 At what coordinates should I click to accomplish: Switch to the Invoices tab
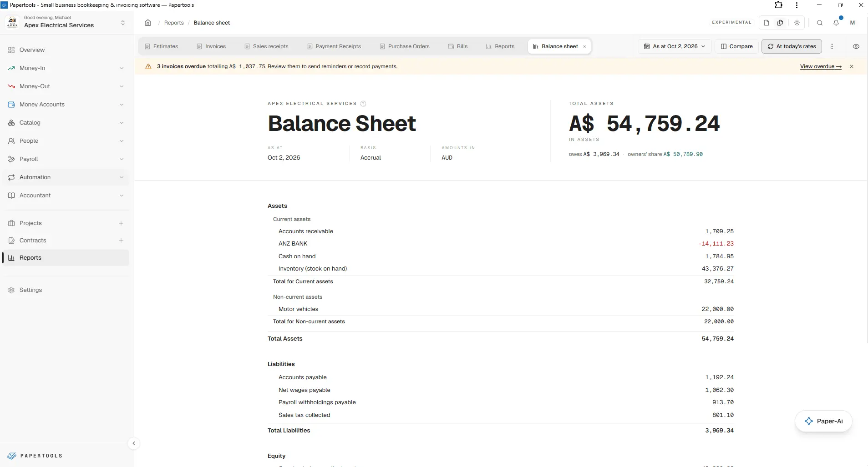coord(211,46)
